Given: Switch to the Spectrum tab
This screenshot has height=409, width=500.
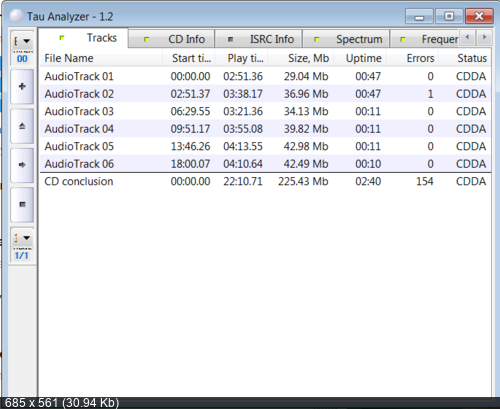Looking at the screenshot, I should coord(346,39).
